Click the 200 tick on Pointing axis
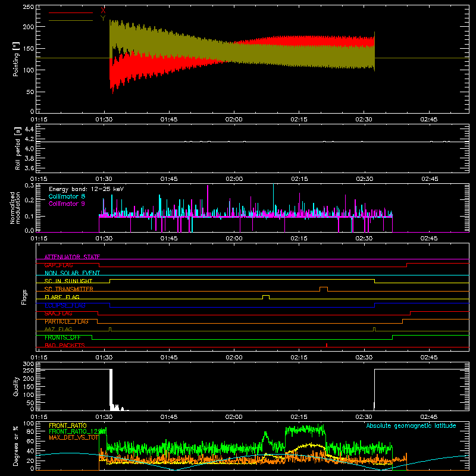Viewport: 476px width, 476px height. coord(29,27)
